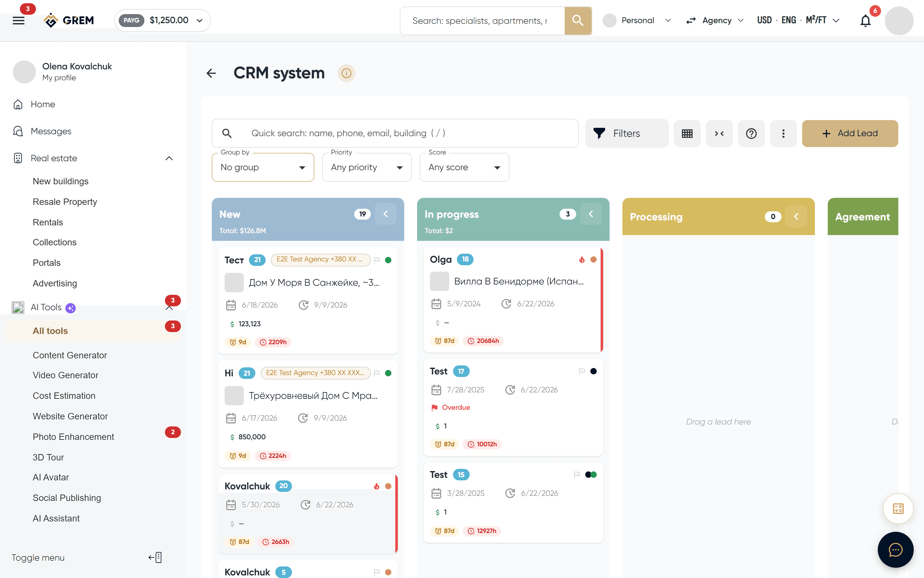
Task: Toggle flag on Hi lead card
Action: click(x=377, y=373)
